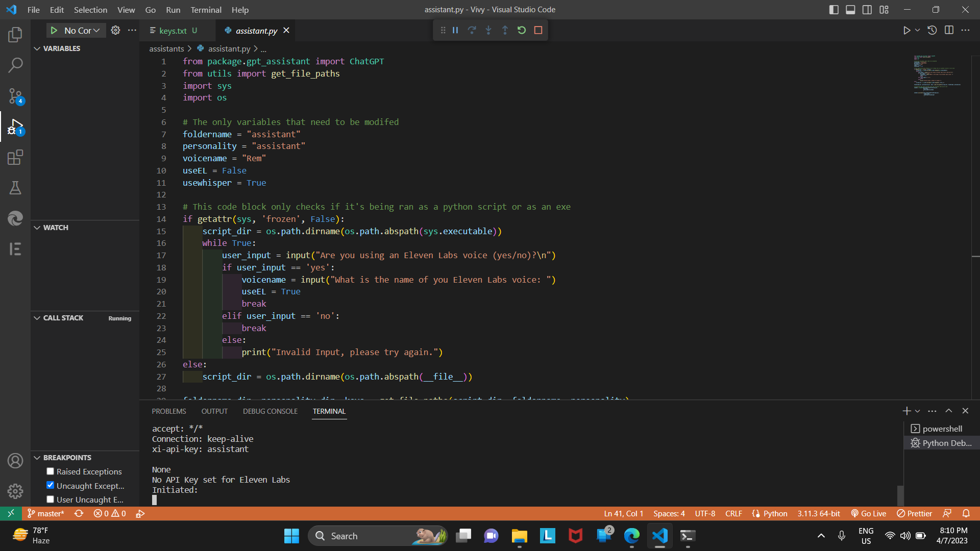
Task: Open the Run menu
Action: [173, 10]
